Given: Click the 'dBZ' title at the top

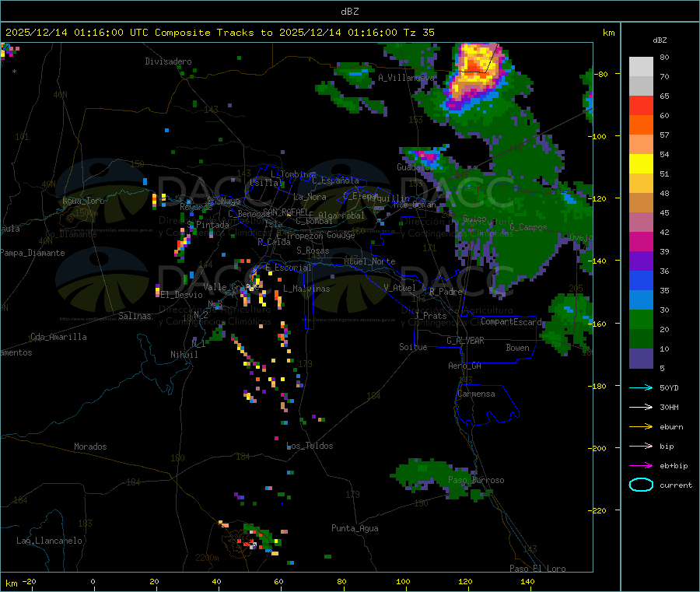Looking at the screenshot, I should [x=349, y=12].
